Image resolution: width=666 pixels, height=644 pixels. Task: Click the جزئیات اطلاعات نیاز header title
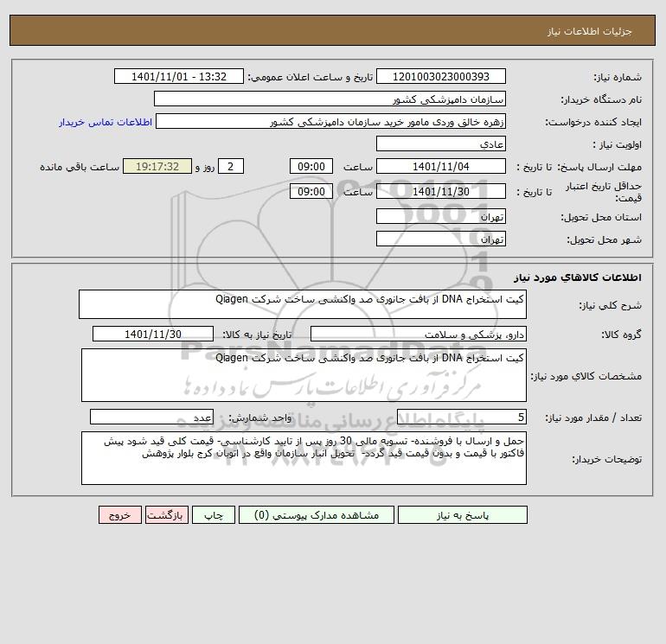coord(590,31)
